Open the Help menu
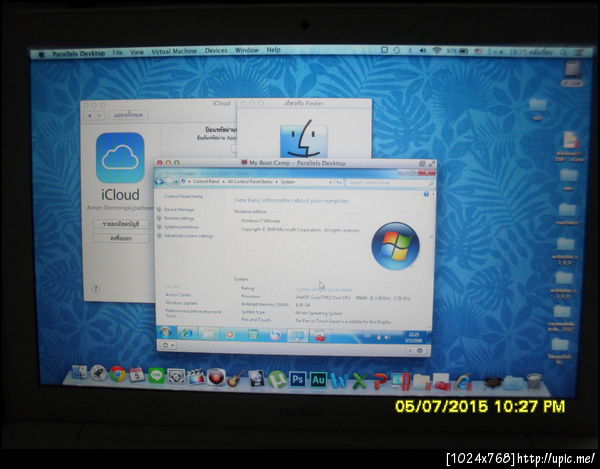600x469 pixels. [273, 50]
